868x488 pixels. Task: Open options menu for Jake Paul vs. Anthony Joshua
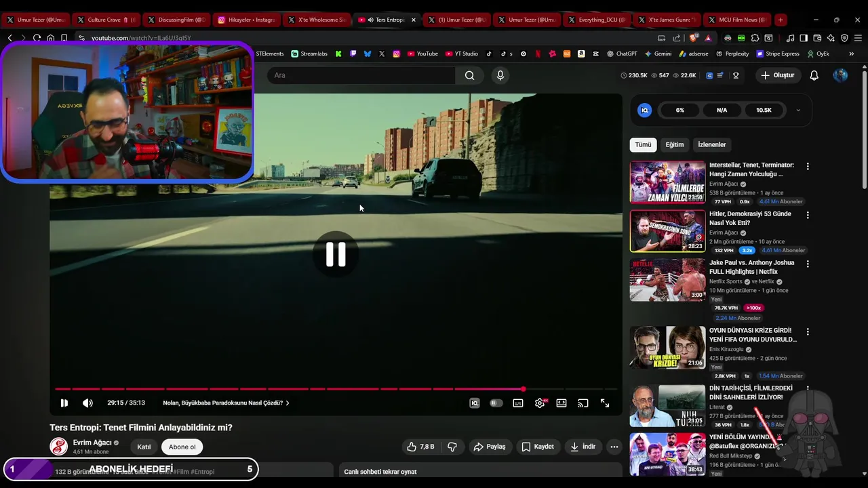[807, 264]
